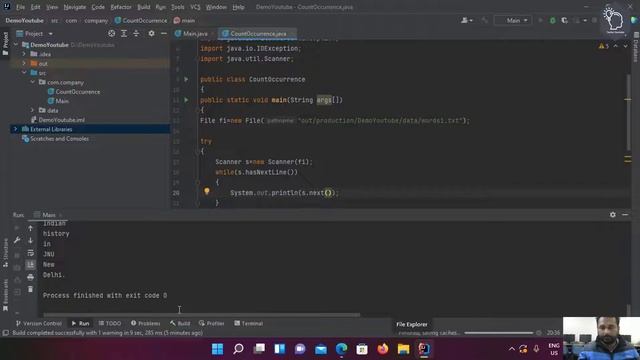The image size is (640, 360).
Task: Hide the Run tool window
Action: click(625, 215)
